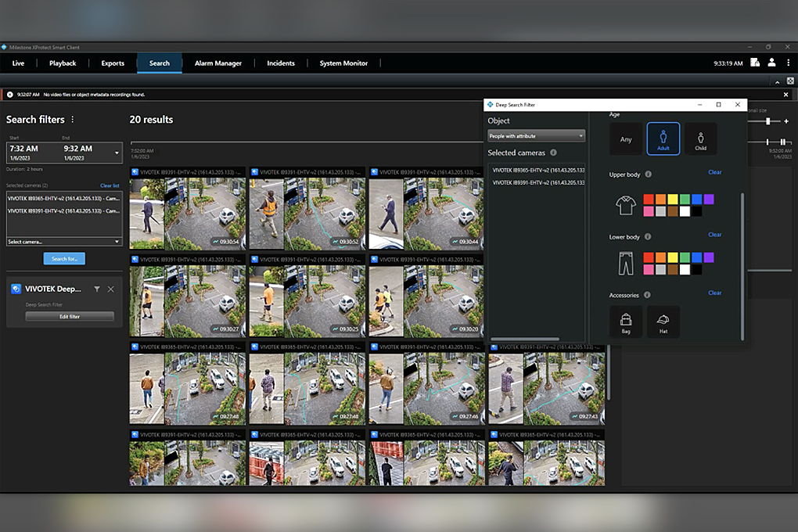Viewport: 798px width, 532px height.
Task: Click the info icon beside Selected cameras
Action: click(553, 153)
